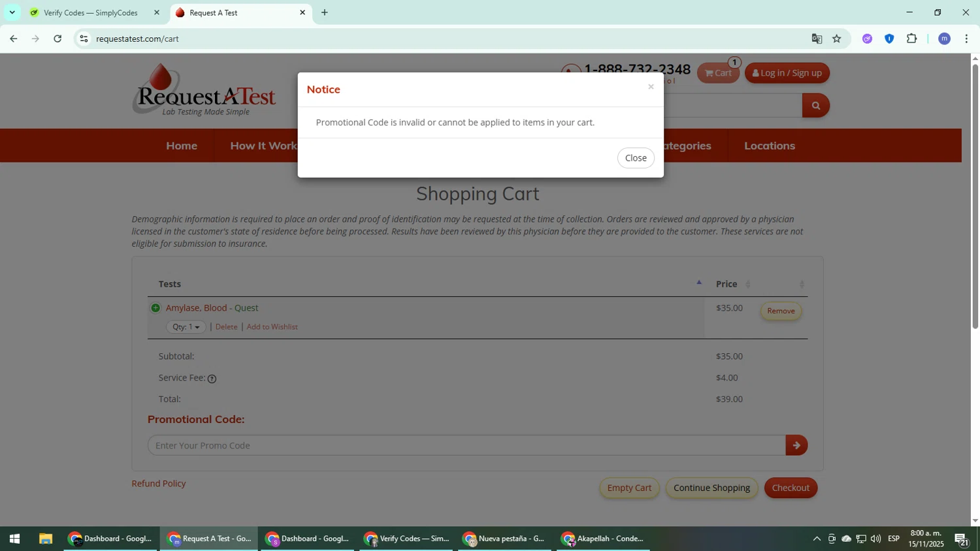Click the Delete link under Amylase test
This screenshot has width=980, height=551.
point(227,327)
